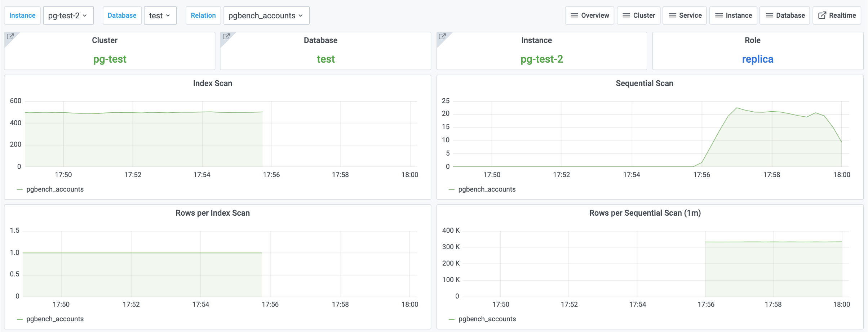Click hamburger icon beside Overview
The width and height of the screenshot is (868, 332).
(x=574, y=15)
